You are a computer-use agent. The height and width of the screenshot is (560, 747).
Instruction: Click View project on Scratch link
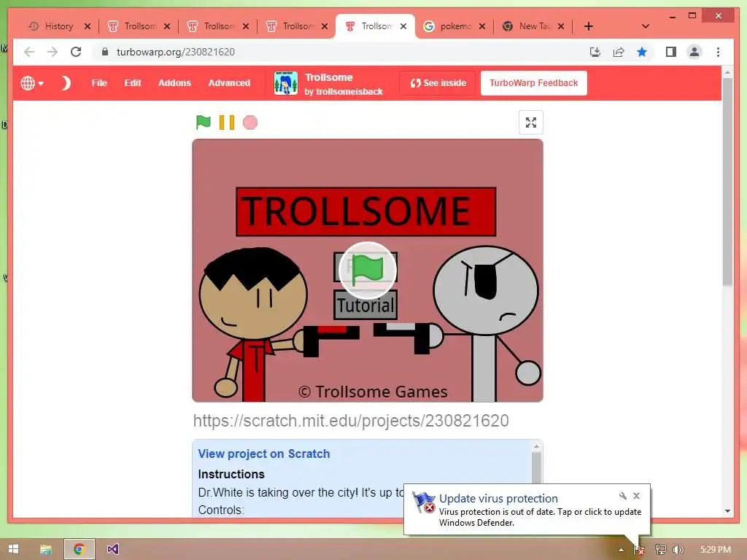tap(264, 454)
